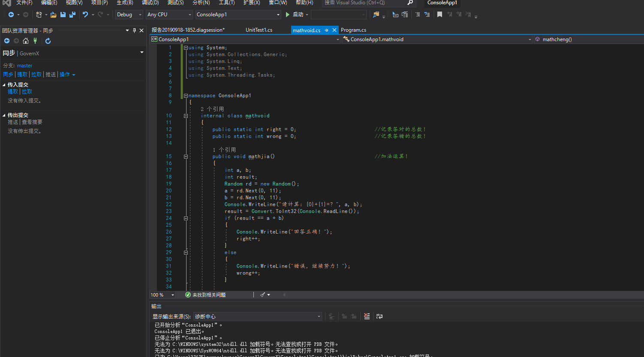Viewport: 644px width, 357px height.
Task: Click the 同步 sync link under branch
Action: (x=8, y=75)
